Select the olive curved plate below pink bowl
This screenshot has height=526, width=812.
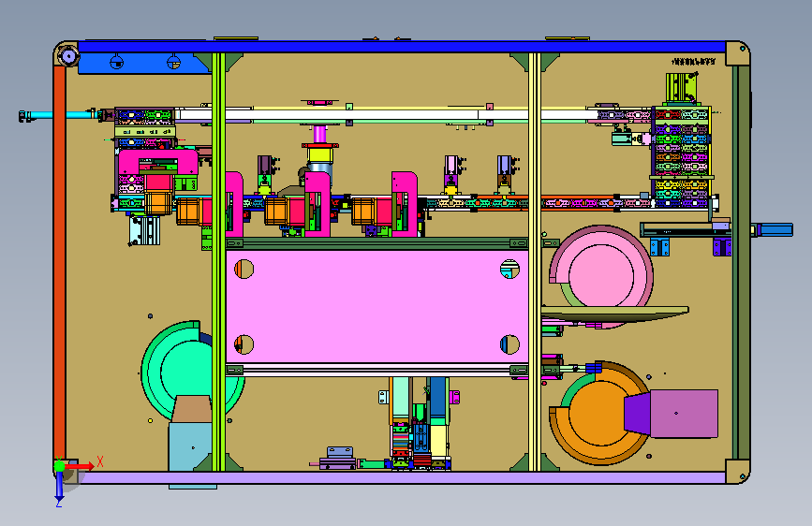[x=614, y=314]
